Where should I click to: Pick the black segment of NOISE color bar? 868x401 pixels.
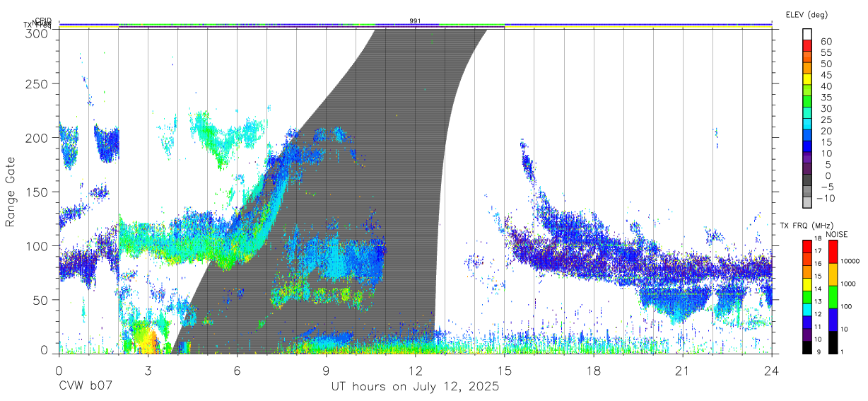(x=833, y=342)
